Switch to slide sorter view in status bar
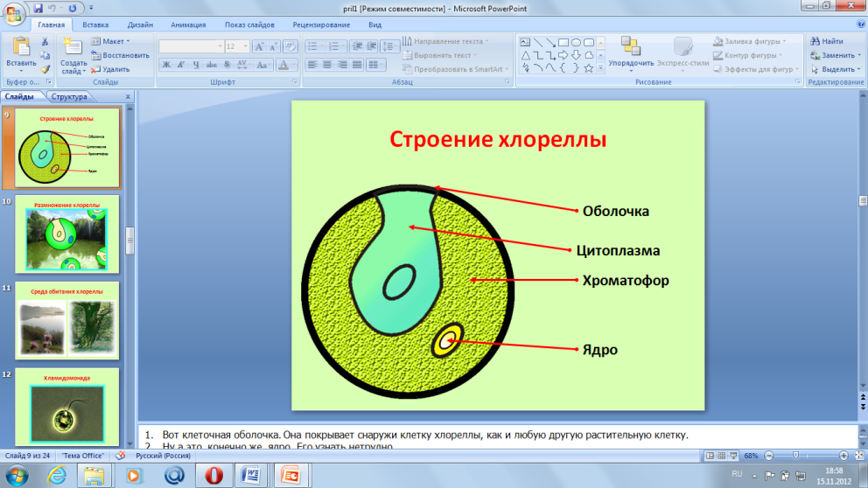 (x=721, y=457)
